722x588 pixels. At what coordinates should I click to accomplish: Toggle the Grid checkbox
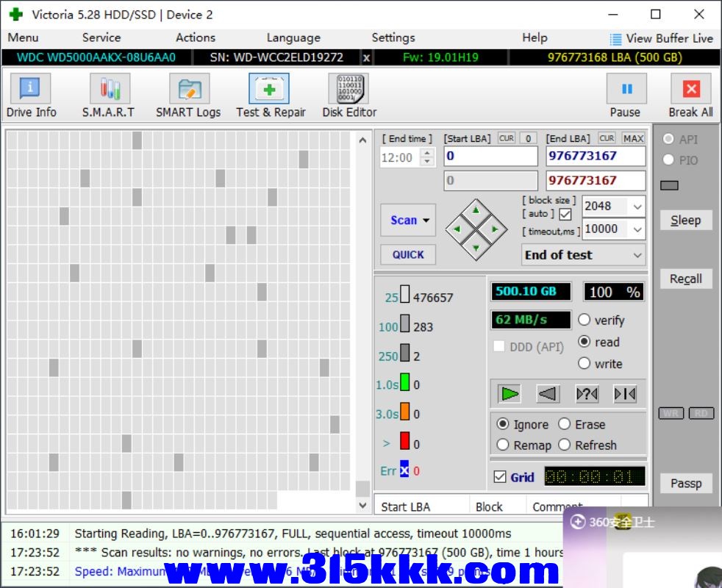click(500, 476)
